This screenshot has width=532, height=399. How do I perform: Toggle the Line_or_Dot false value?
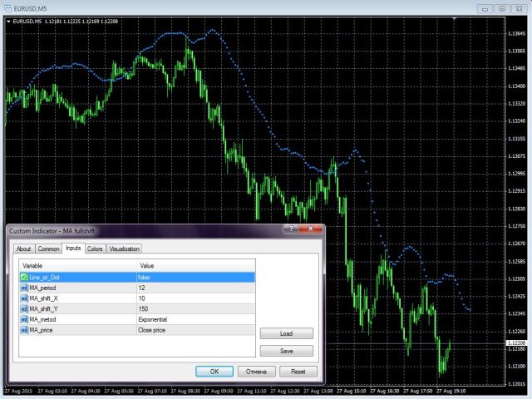point(194,276)
